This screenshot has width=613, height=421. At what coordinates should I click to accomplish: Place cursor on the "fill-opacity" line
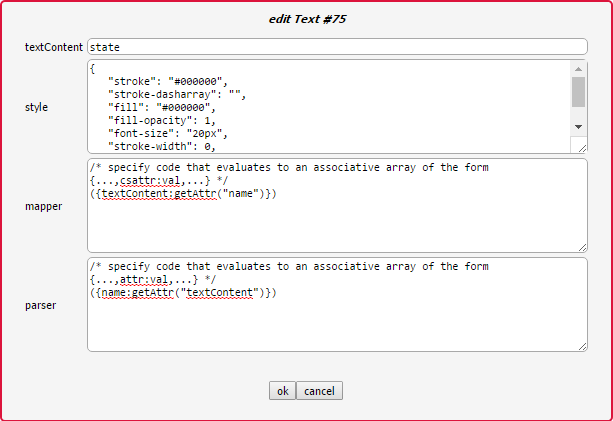pyautogui.click(x=160, y=121)
